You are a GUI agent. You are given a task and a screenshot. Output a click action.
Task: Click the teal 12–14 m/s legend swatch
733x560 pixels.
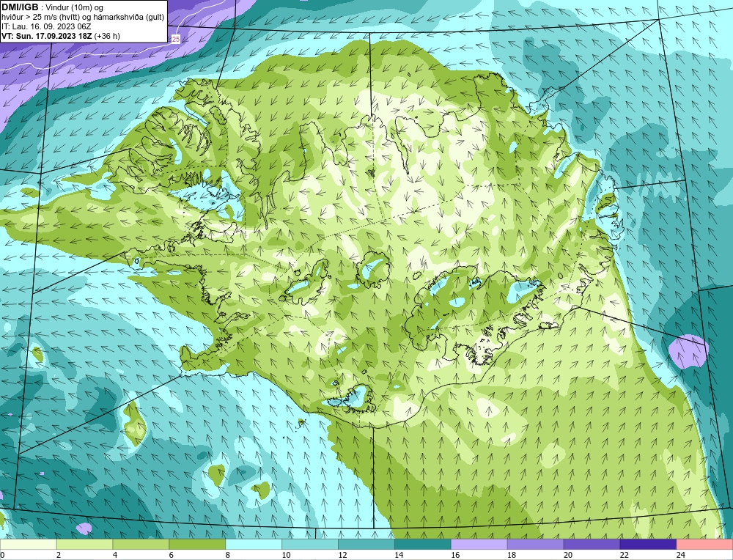point(366,544)
